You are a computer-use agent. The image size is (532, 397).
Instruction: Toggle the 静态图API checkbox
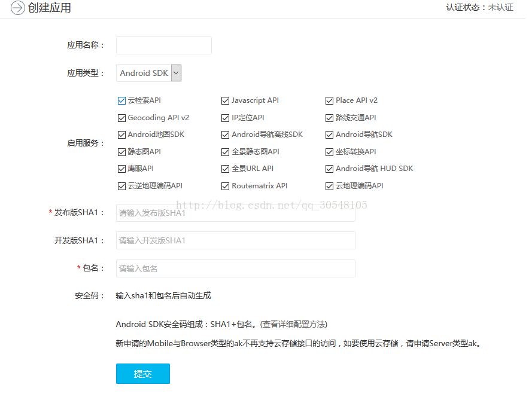[x=122, y=152]
